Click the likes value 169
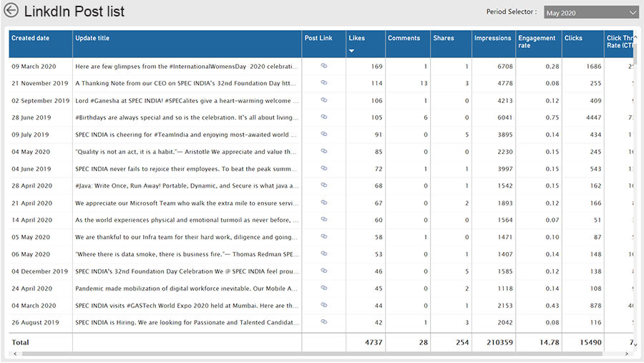The image size is (644, 363). (376, 66)
